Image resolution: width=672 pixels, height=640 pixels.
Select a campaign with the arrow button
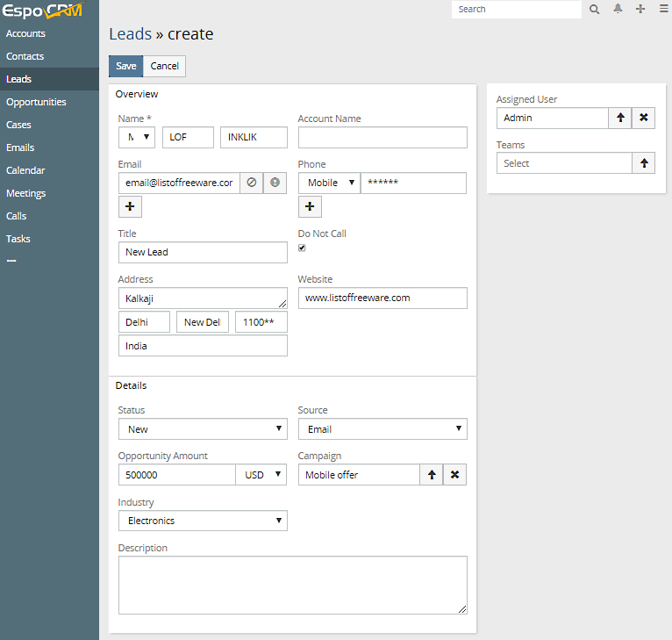tap(432, 474)
